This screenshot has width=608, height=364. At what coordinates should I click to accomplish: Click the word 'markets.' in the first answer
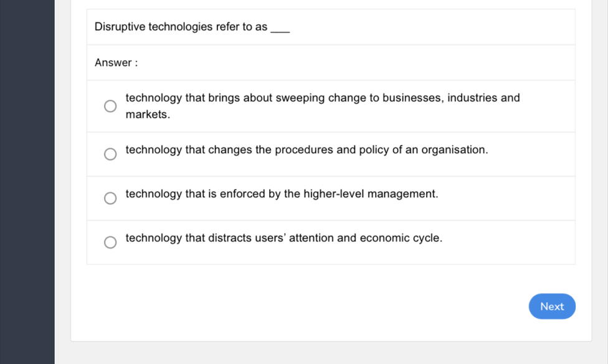pyautogui.click(x=148, y=115)
